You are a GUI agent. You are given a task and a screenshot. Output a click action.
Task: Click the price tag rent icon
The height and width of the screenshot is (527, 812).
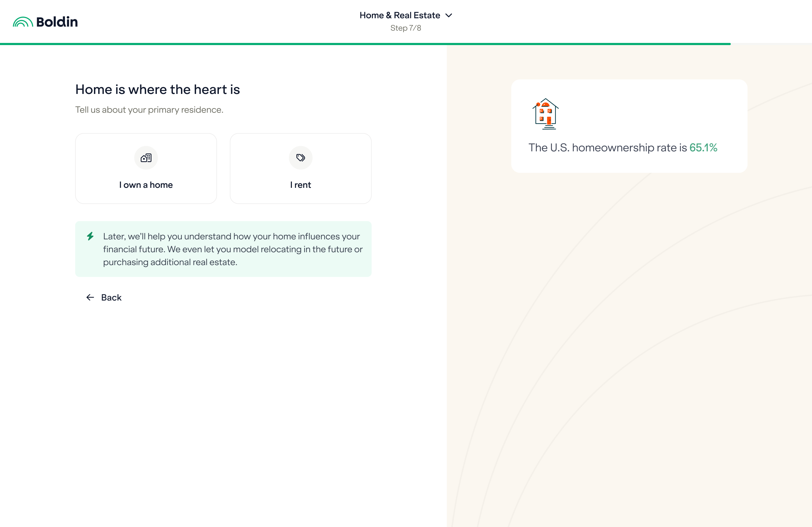[x=300, y=158]
